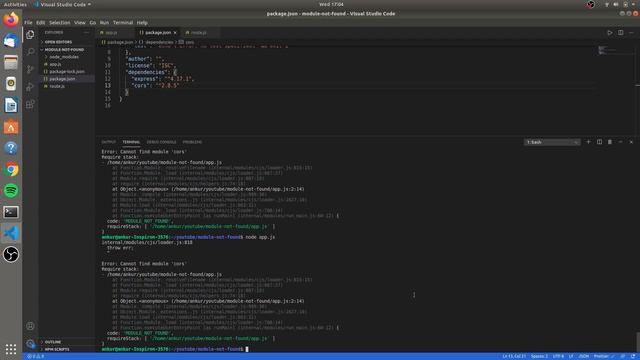Open the terminal shell selector dropdown

tap(552, 142)
